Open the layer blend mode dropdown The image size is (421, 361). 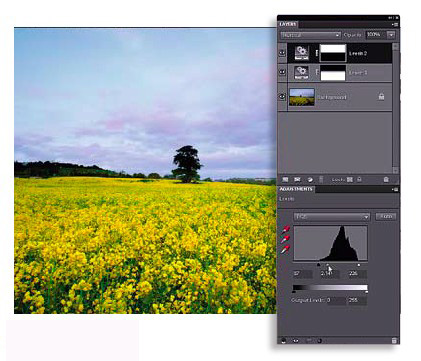310,35
